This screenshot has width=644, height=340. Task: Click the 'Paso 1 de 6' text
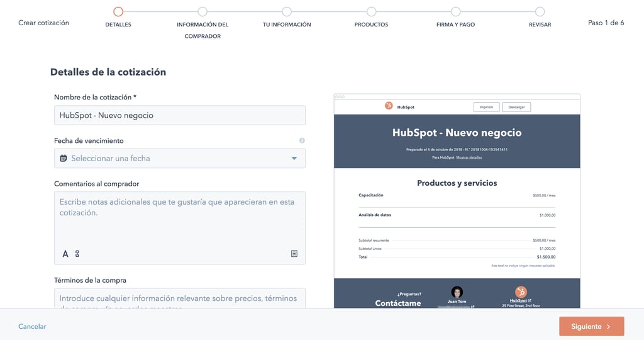click(x=606, y=23)
